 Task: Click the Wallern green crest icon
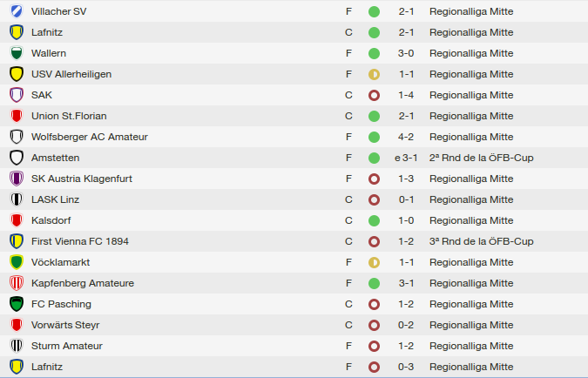pyautogui.click(x=17, y=53)
